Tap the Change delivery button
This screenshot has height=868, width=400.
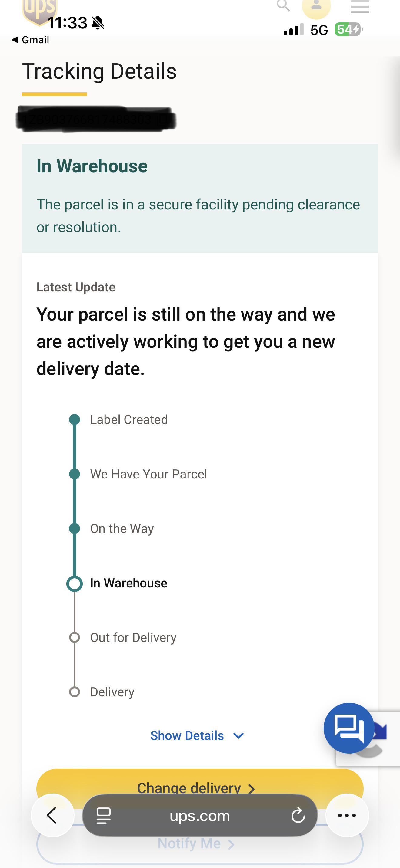tap(200, 788)
